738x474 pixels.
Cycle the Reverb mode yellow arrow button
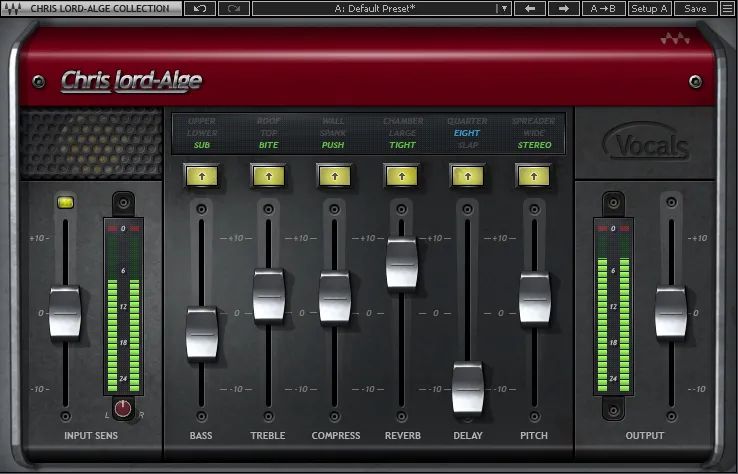(x=401, y=177)
